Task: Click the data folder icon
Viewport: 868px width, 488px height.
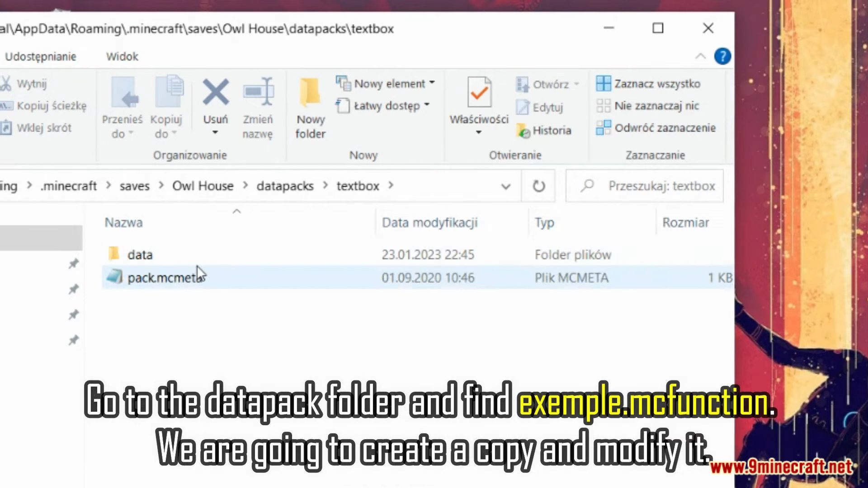Action: click(x=114, y=253)
